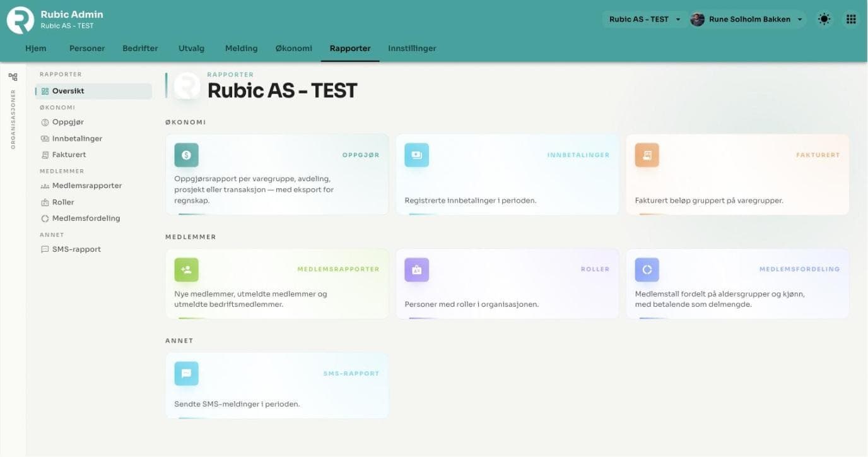Click the Rubic Admin title in header

72,15
